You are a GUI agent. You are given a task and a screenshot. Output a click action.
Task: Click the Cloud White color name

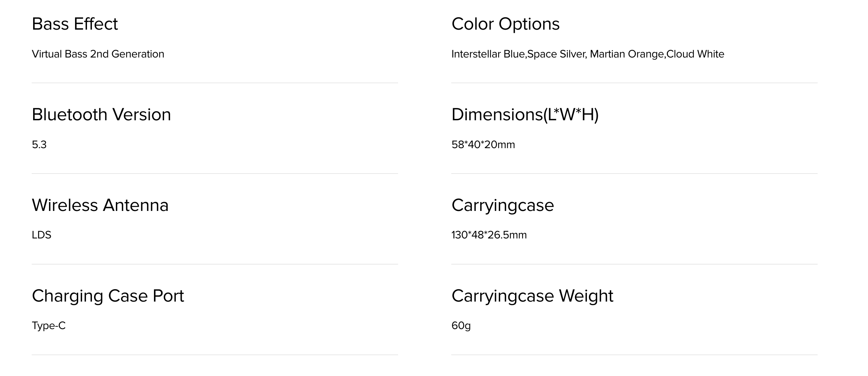[695, 54]
